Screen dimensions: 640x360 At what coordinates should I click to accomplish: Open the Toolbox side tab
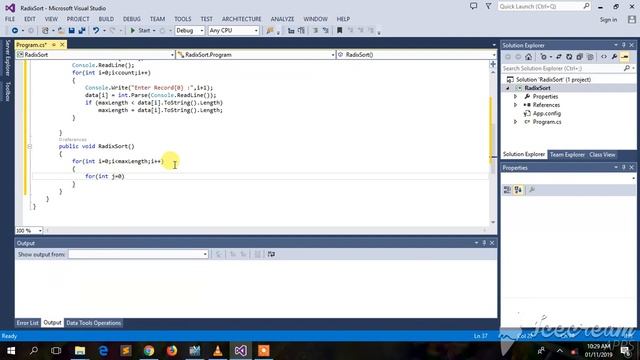pos(7,91)
